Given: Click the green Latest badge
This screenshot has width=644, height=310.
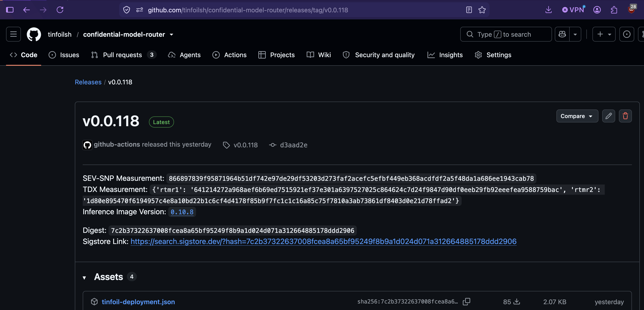Looking at the screenshot, I should click(x=161, y=122).
